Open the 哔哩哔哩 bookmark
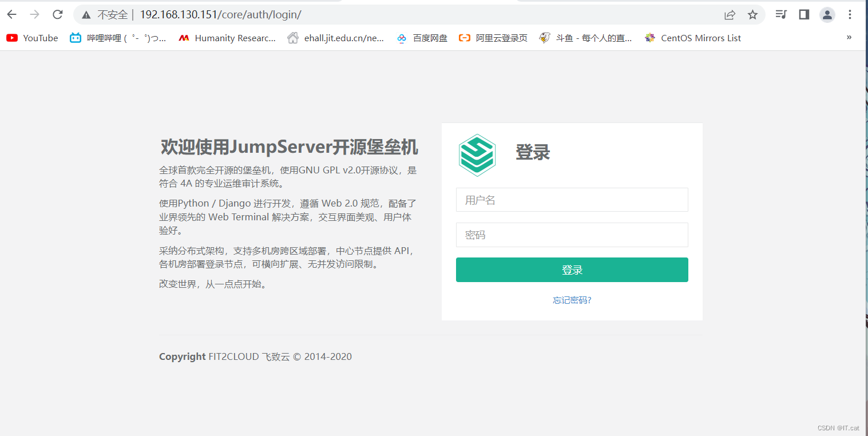Screen dimensions: 868x436 (118, 38)
